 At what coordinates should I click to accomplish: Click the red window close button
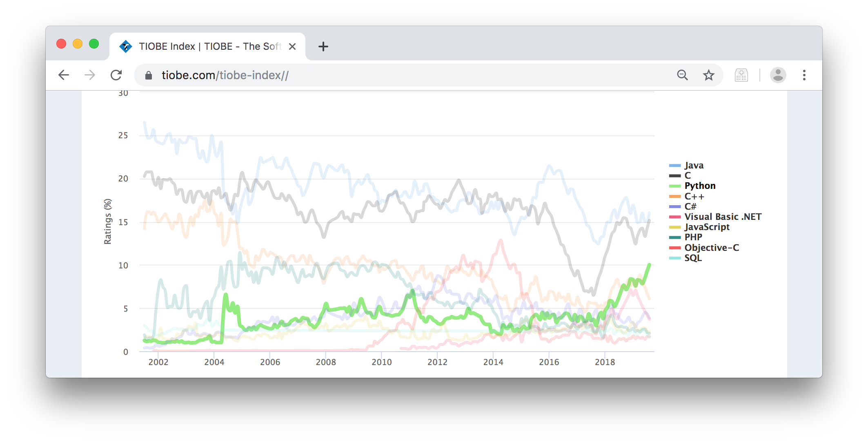pyautogui.click(x=61, y=44)
